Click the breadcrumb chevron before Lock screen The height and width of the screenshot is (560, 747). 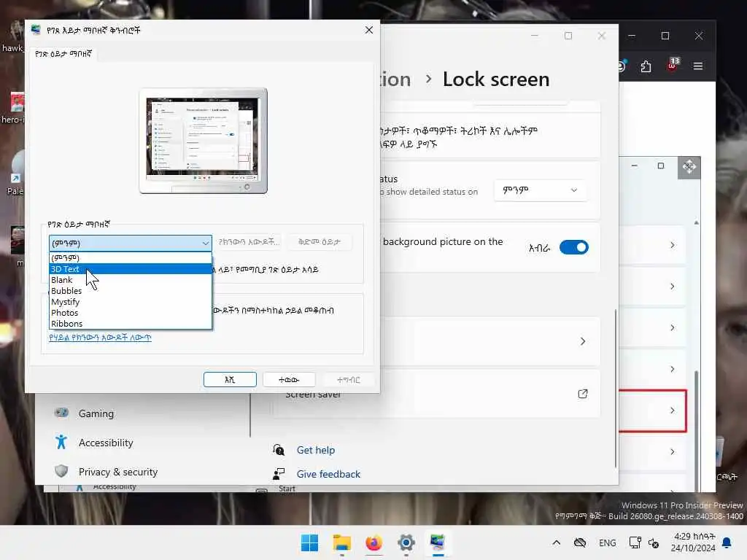tap(428, 79)
